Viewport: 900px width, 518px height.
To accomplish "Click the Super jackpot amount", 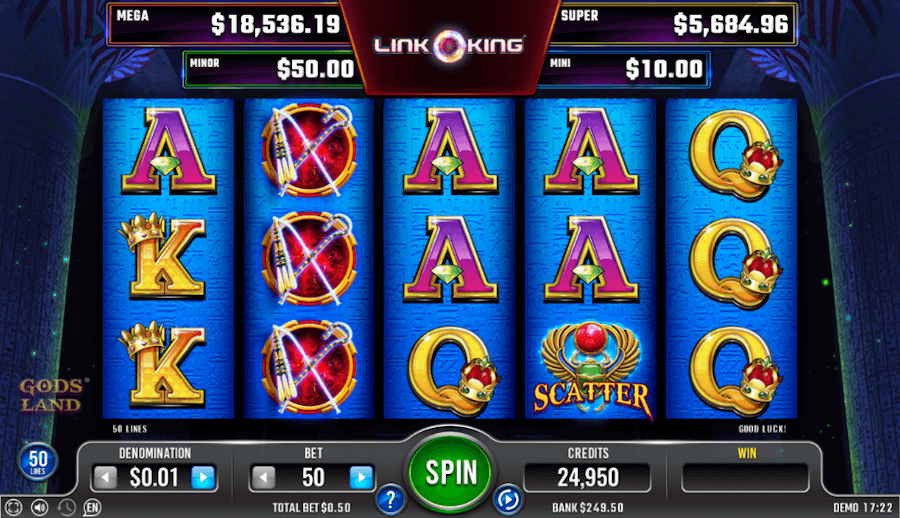I will click(731, 24).
